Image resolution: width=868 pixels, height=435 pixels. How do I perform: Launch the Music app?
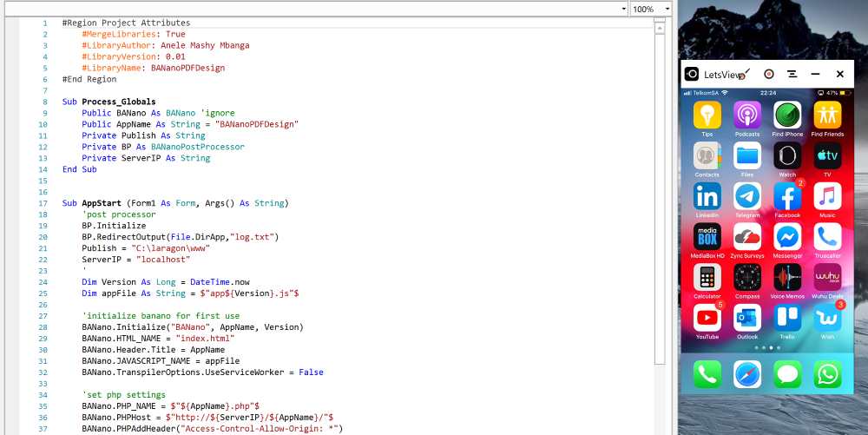point(827,196)
